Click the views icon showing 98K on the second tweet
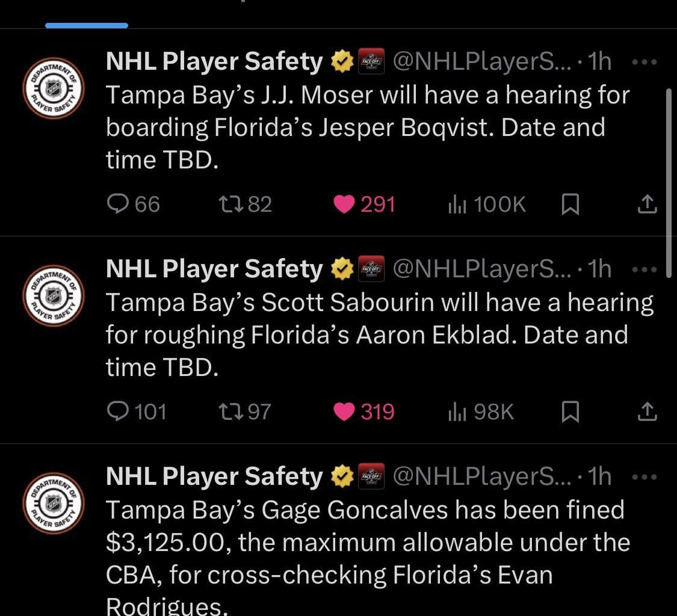The height and width of the screenshot is (616, 677). 479,412
